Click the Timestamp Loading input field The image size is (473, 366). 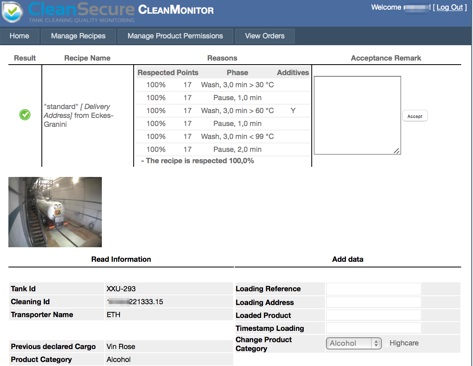(x=374, y=328)
